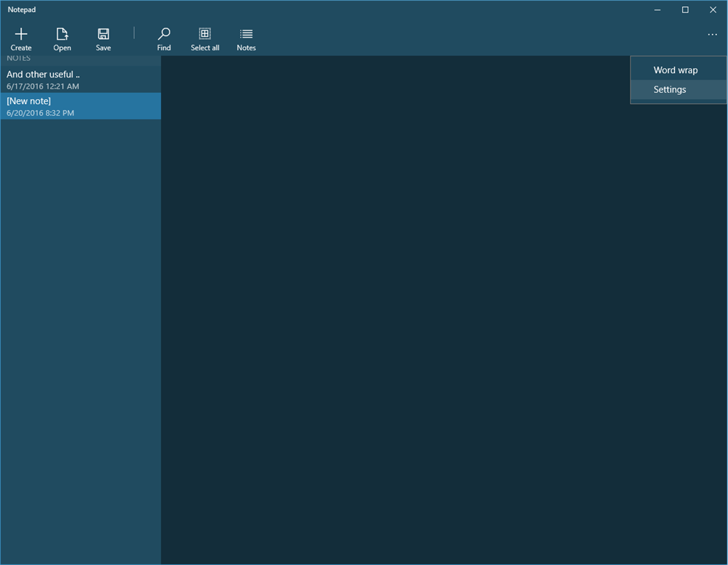Click the Select all icon
The width and height of the screenshot is (728, 565).
205,33
